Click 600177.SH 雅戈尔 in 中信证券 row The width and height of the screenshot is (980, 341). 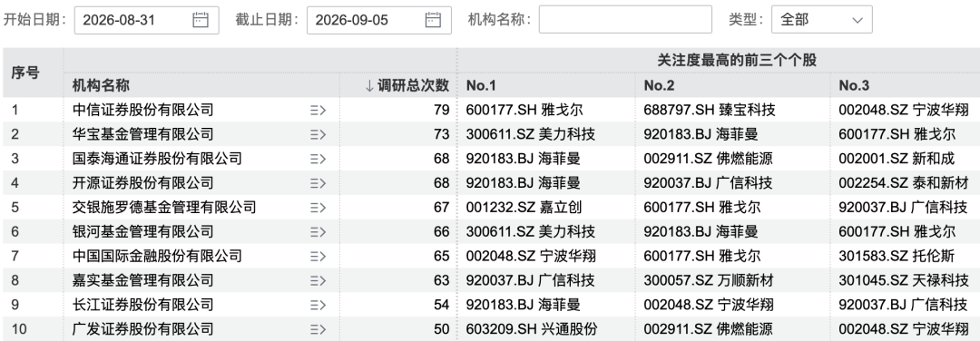[x=524, y=111]
